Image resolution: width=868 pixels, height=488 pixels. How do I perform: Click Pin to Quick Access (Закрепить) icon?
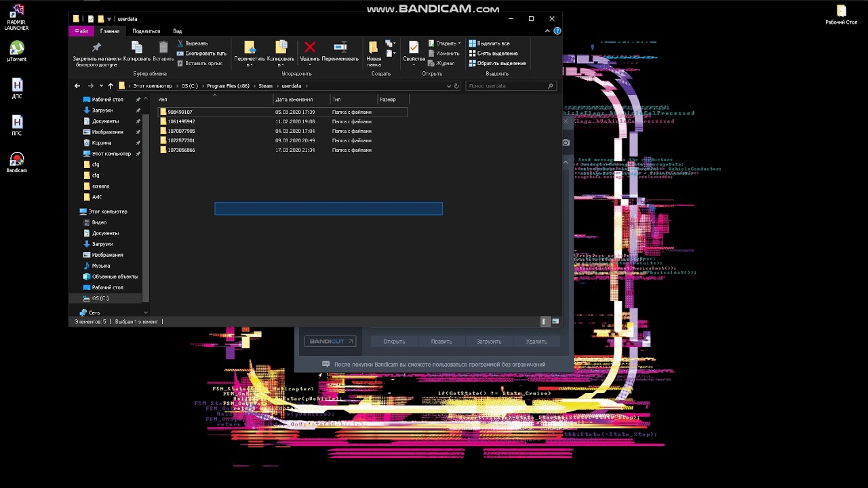(x=96, y=47)
